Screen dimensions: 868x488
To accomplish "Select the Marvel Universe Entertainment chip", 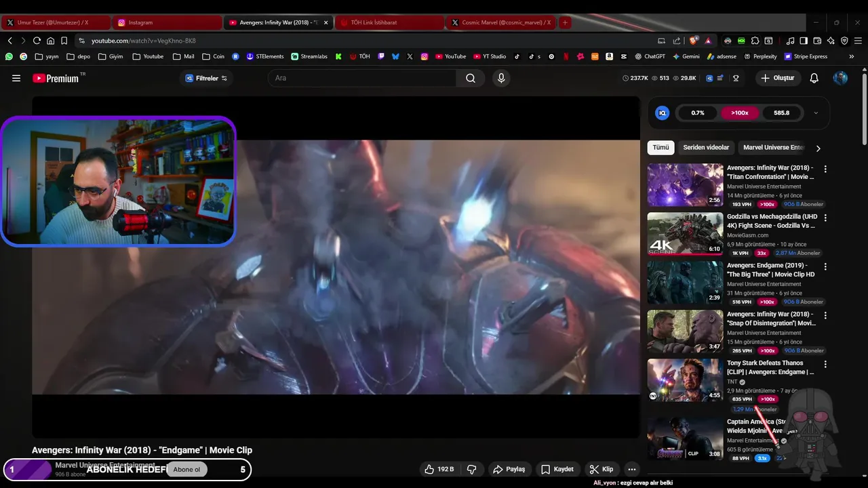I will [x=773, y=148].
